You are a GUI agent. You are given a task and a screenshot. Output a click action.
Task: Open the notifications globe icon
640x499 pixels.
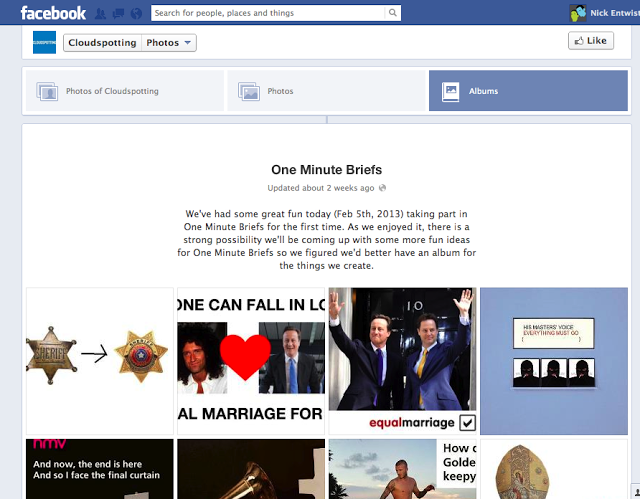tap(136, 13)
